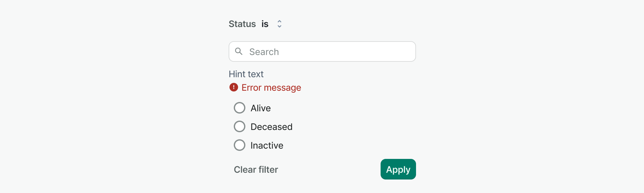Pick the Inactive radio option circle
Screen dimensions: 644x193
tap(240, 145)
